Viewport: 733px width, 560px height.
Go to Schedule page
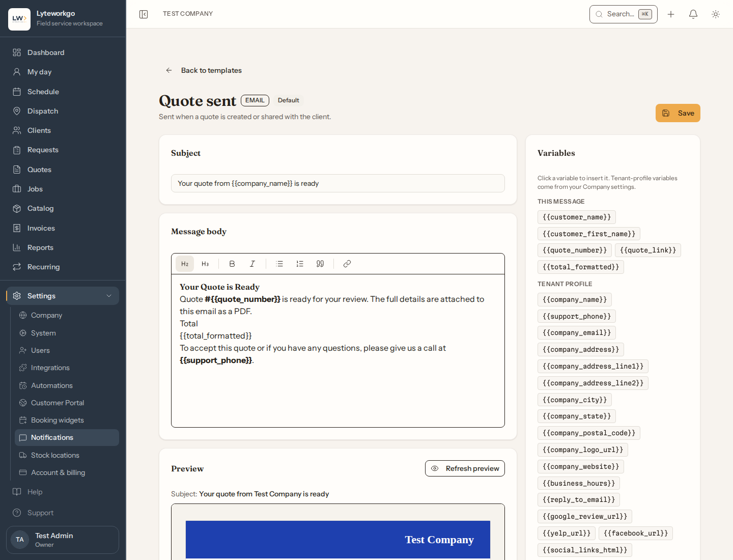(x=63, y=92)
